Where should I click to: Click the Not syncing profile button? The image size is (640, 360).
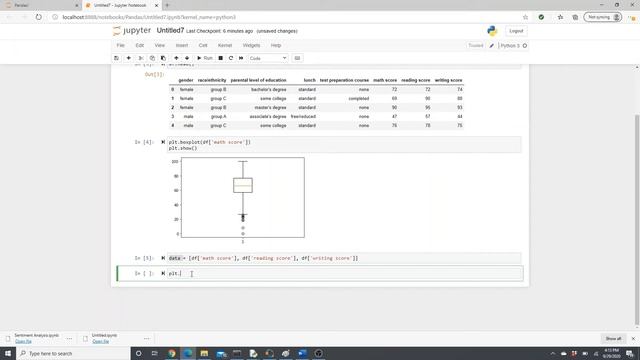pos(603,17)
